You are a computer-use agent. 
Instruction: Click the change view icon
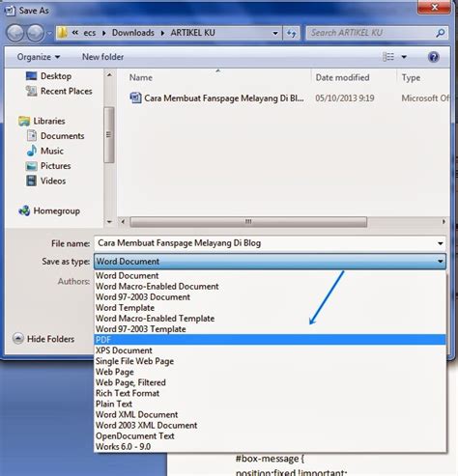388,57
